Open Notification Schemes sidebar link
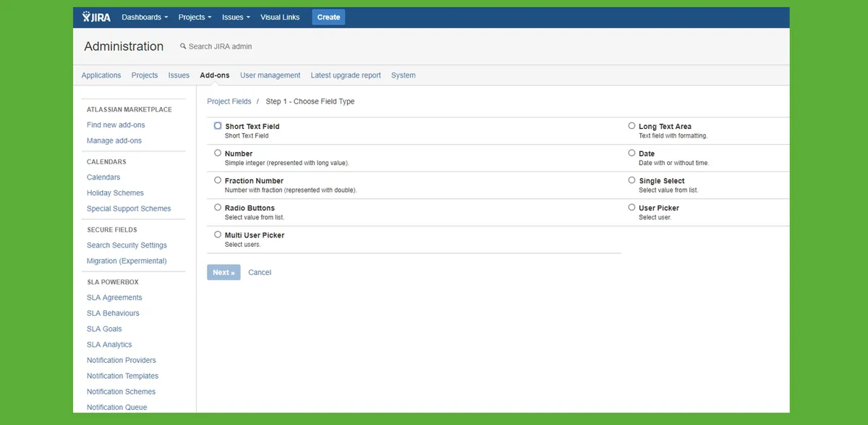The height and width of the screenshot is (425, 868). click(x=121, y=392)
